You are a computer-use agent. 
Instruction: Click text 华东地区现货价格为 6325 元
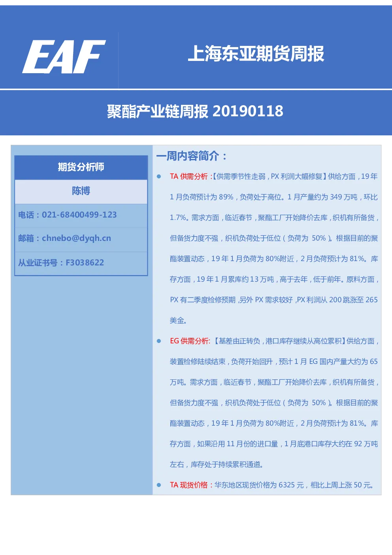click(259, 485)
